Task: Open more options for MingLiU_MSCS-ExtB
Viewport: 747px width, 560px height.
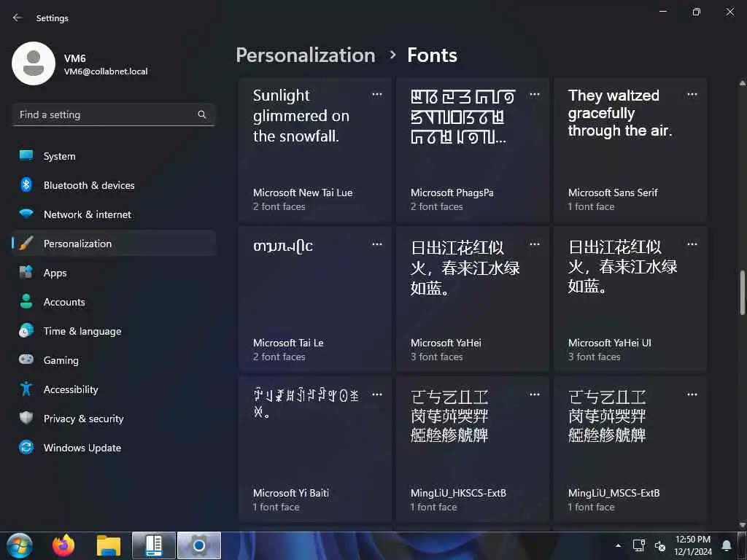Action: [692, 394]
